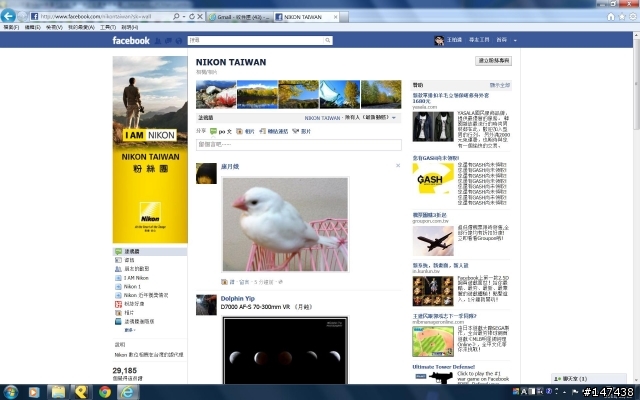Image resolution: width=640 pixels, height=400 pixels.
Task: Click the Windows Start button
Action: tap(10, 392)
